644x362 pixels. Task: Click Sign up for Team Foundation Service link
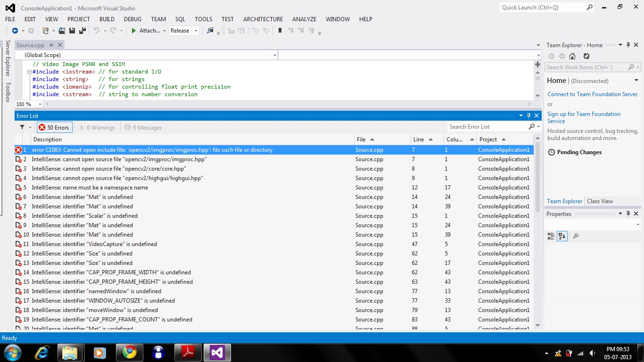coord(584,117)
